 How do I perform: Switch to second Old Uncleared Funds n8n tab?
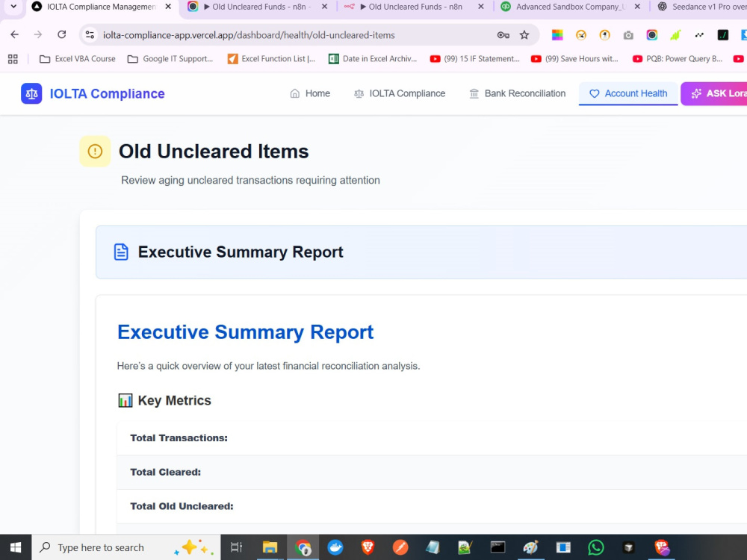(414, 7)
